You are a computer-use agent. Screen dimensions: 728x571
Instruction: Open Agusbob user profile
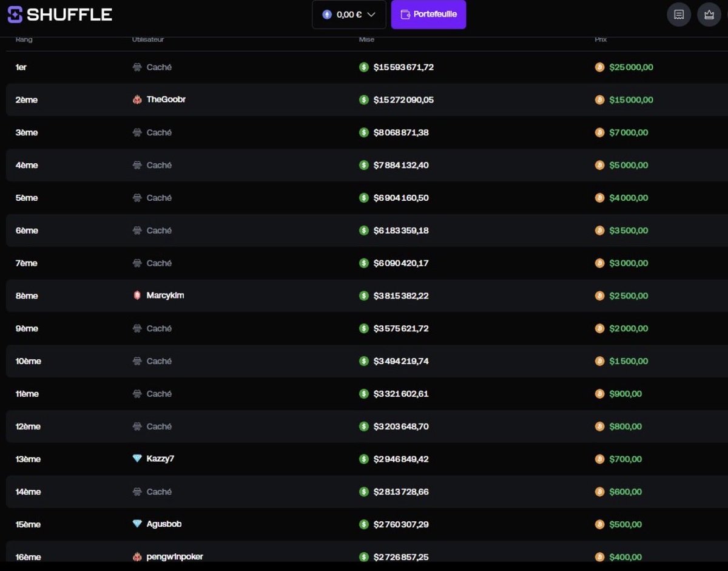164,524
